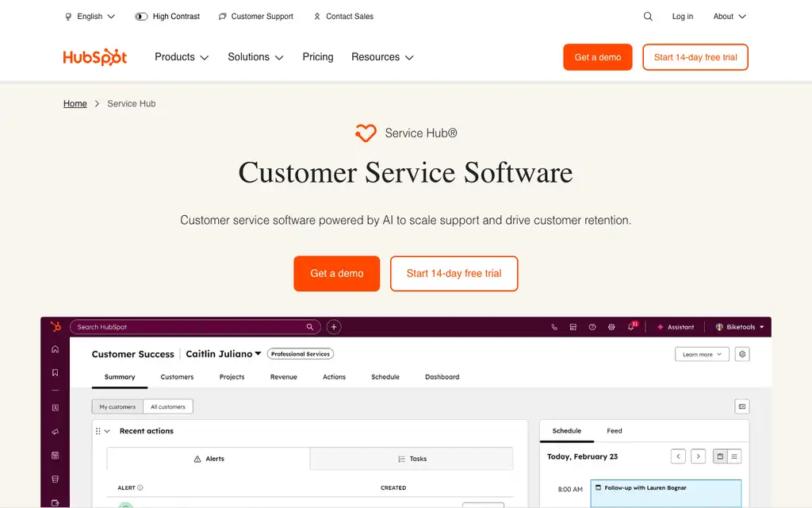Switch schedule to list view icon
The width and height of the screenshot is (812, 508).
coord(734,456)
